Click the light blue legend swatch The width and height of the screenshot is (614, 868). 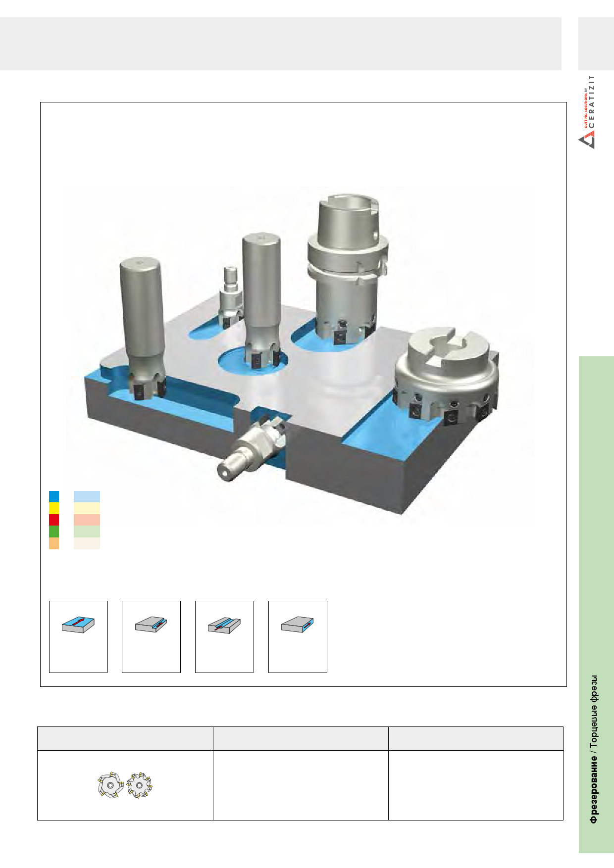[87, 496]
